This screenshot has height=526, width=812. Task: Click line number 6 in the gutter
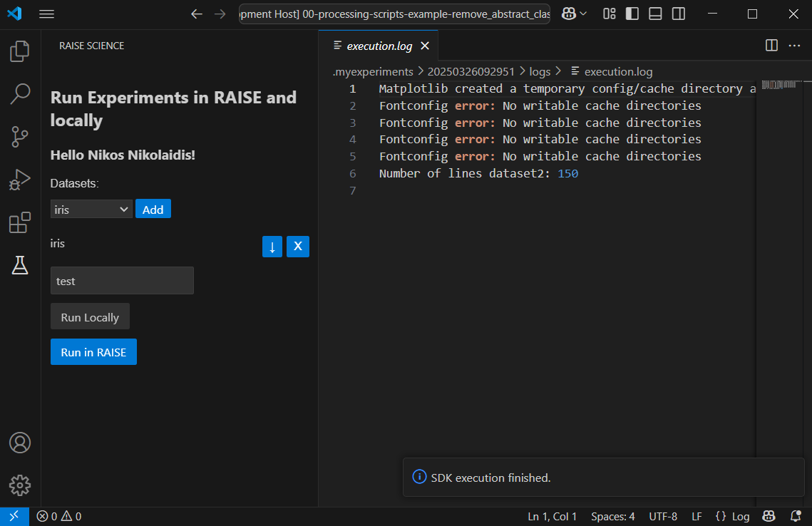(353, 173)
